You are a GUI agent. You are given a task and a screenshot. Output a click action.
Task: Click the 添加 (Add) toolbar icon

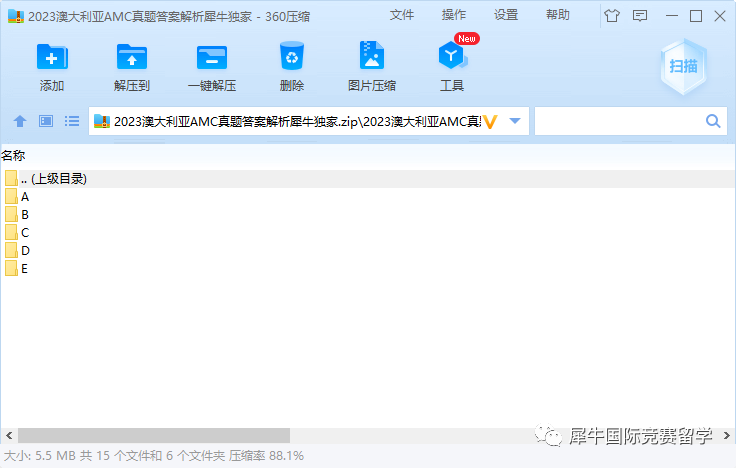[x=52, y=57]
